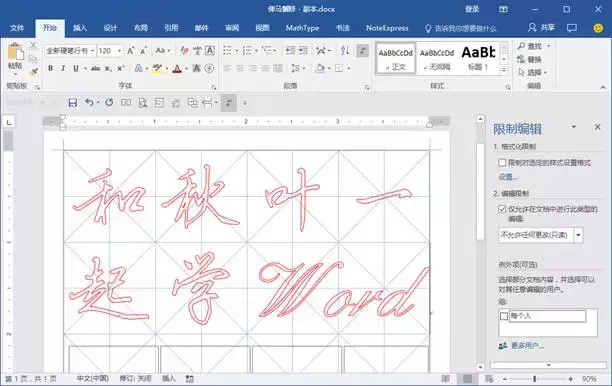The image size is (612, 386).
Task: Insert enclosed character with the circled character icon
Action: pos(209,68)
